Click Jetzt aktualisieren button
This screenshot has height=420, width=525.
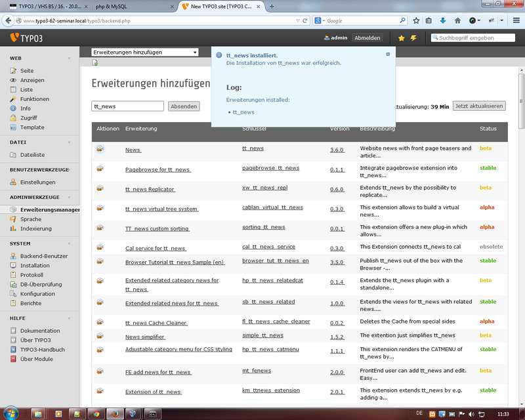click(479, 106)
